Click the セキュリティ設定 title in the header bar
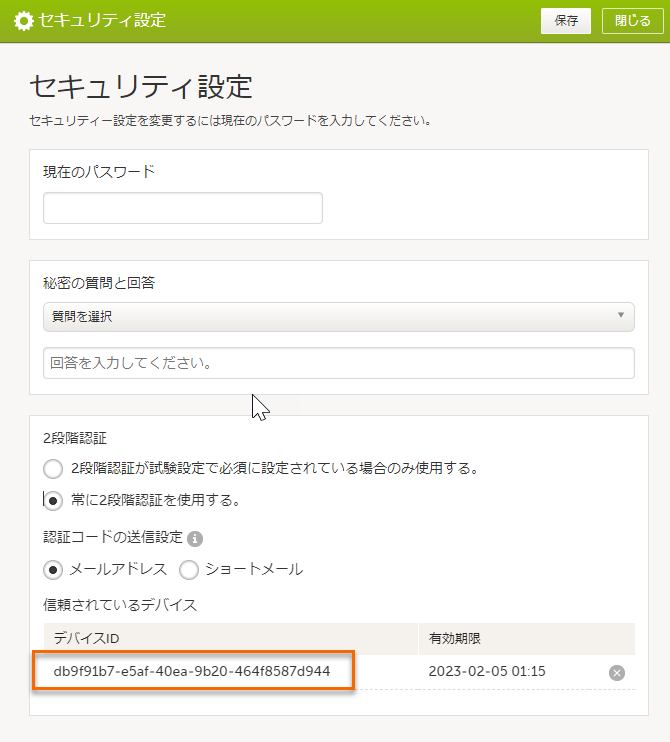The width and height of the screenshot is (670, 742). tap(102, 20)
